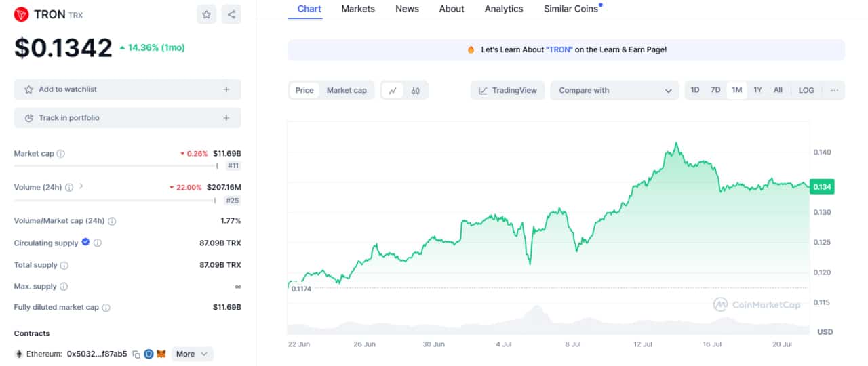Click the flame icon in Learn banner

tap(471, 49)
